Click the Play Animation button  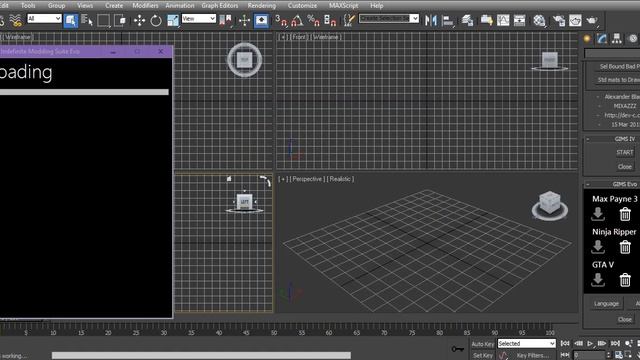[x=590, y=344]
